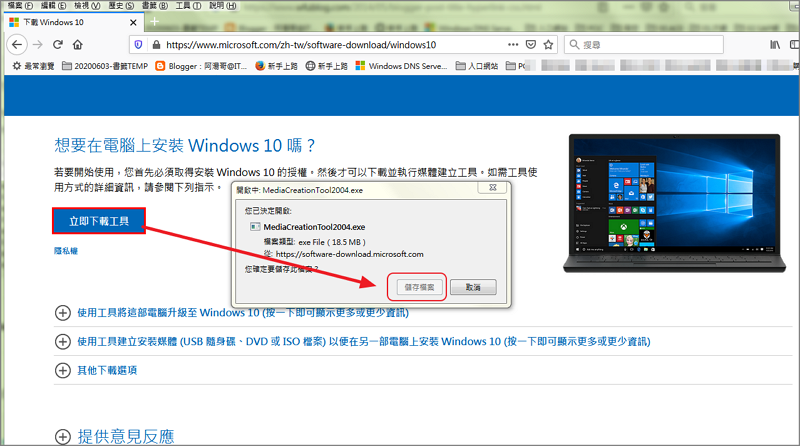Open the Blogger bookmark
This screenshot has height=446, width=800.
tap(201, 66)
